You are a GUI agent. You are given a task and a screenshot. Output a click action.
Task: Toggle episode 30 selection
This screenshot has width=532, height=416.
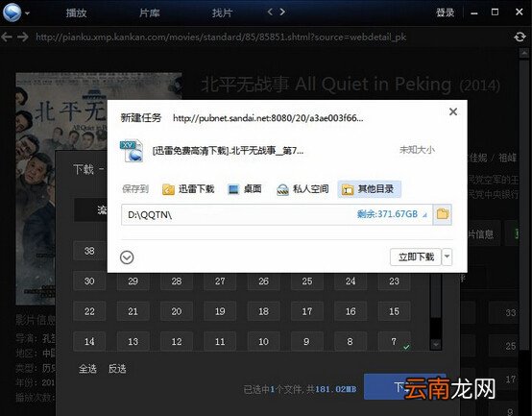click(x=89, y=281)
